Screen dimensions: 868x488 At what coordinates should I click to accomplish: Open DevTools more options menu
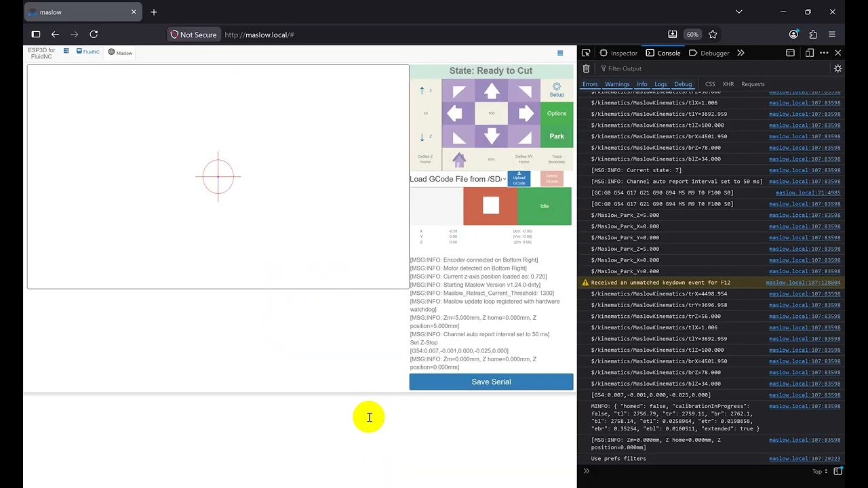pos(824,53)
